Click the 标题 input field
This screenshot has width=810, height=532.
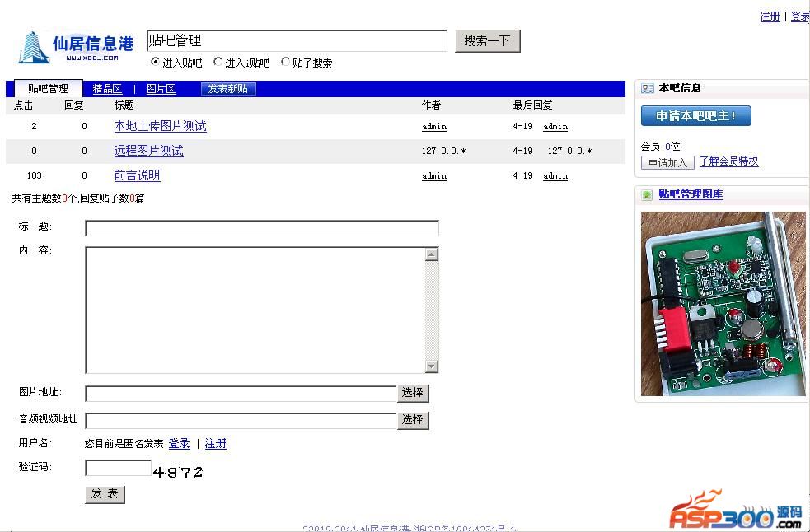coord(262,228)
